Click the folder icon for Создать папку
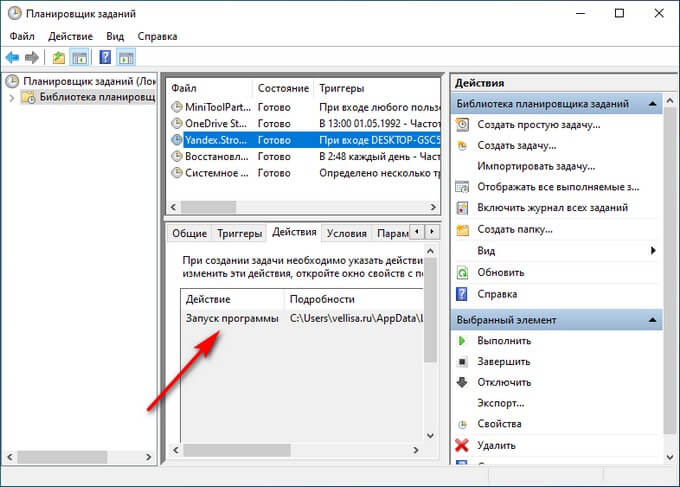Image resolution: width=680 pixels, height=487 pixels. click(462, 229)
